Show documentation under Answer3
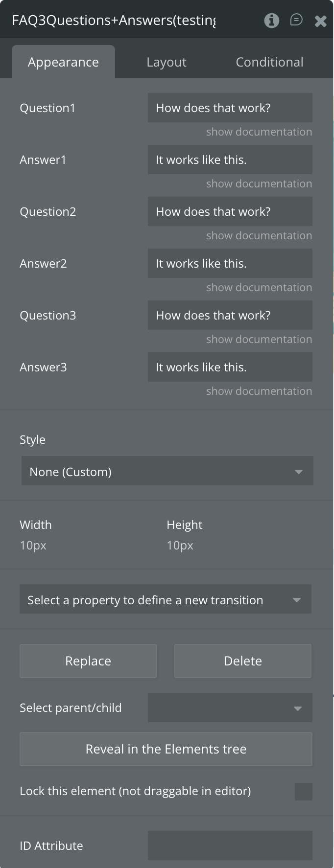Screen dimensions: 334x868 259,391
